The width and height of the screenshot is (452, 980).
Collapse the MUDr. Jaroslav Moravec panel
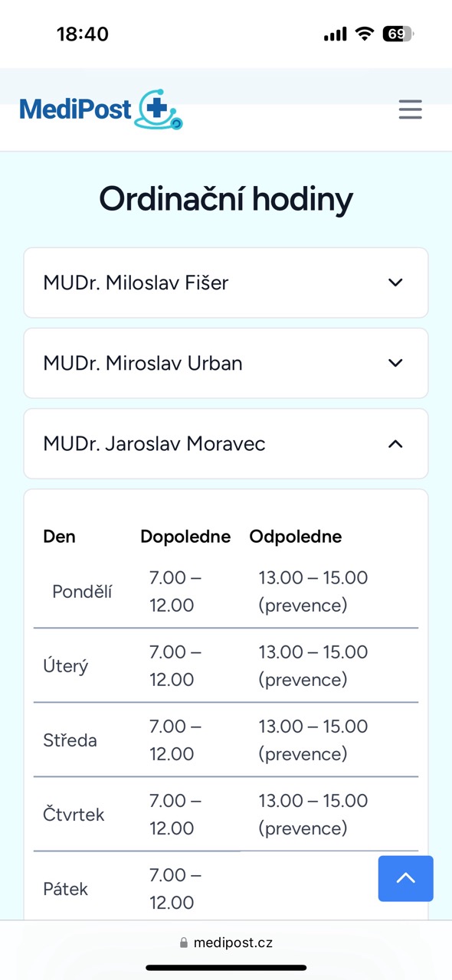click(226, 443)
